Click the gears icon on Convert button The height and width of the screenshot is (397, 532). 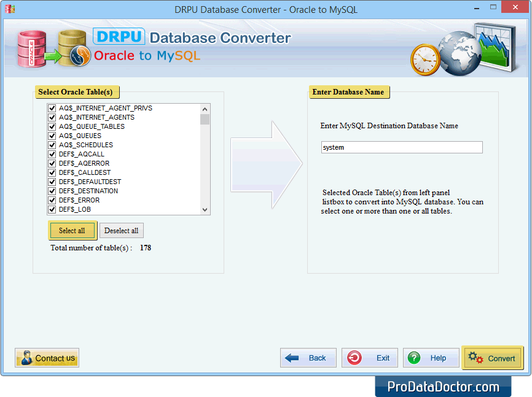pyautogui.click(x=475, y=358)
